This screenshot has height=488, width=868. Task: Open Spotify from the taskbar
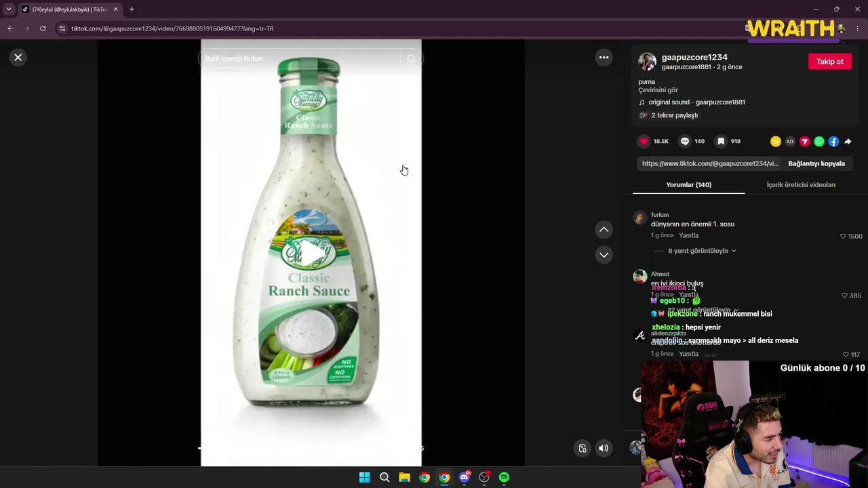(504, 477)
